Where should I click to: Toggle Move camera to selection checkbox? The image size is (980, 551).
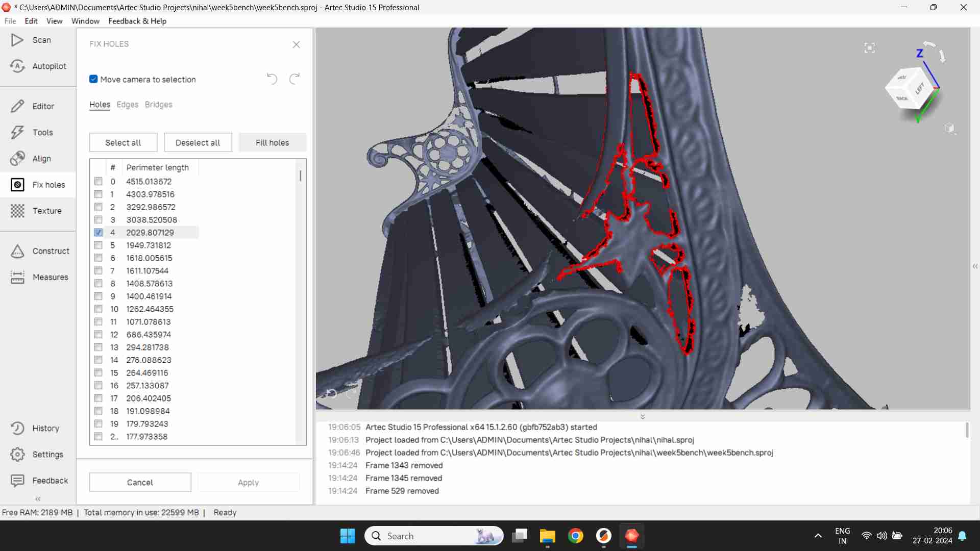click(93, 79)
